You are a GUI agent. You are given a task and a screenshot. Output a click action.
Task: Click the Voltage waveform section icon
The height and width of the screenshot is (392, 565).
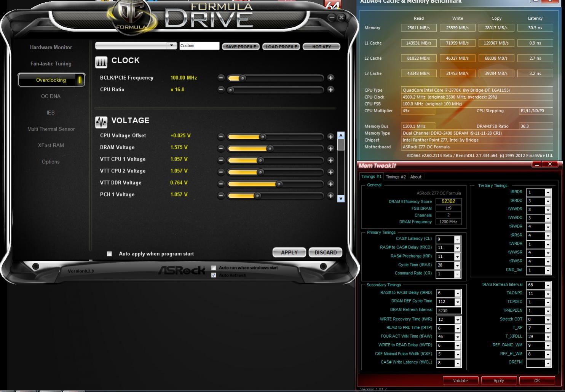(x=101, y=122)
